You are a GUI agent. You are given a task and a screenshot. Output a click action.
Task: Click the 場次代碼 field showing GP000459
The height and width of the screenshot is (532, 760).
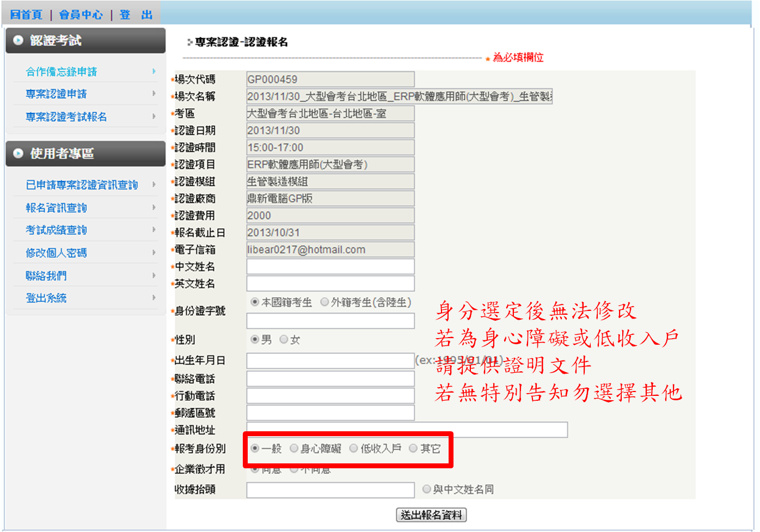pyautogui.click(x=330, y=80)
